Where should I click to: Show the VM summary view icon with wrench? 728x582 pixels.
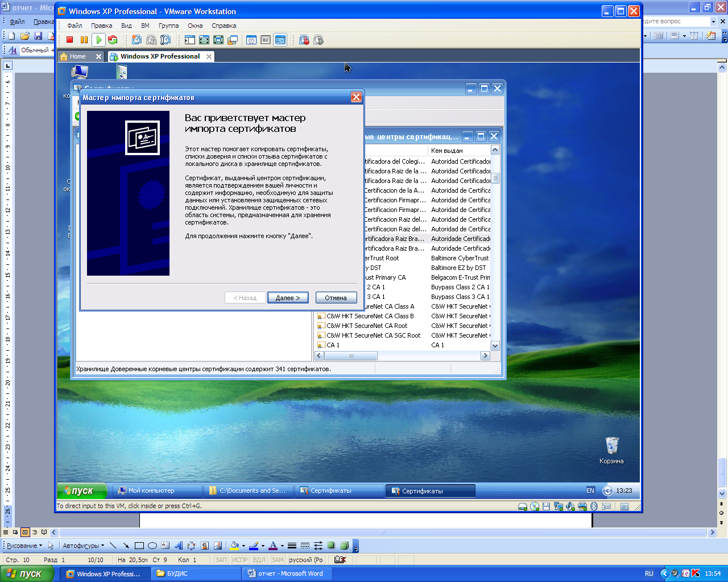[251, 40]
